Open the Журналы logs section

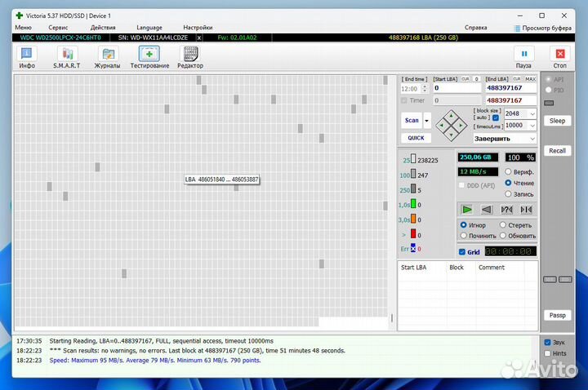[107, 56]
